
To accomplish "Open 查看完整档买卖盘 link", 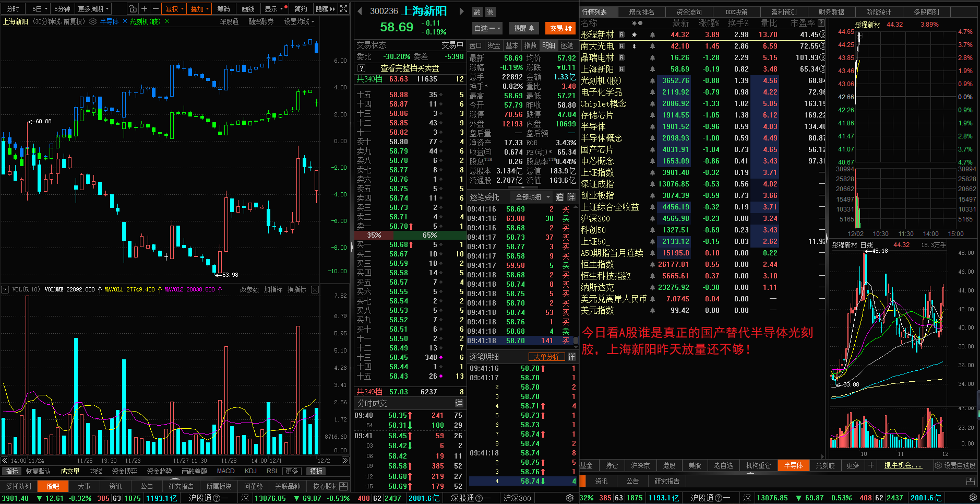I will [x=410, y=68].
